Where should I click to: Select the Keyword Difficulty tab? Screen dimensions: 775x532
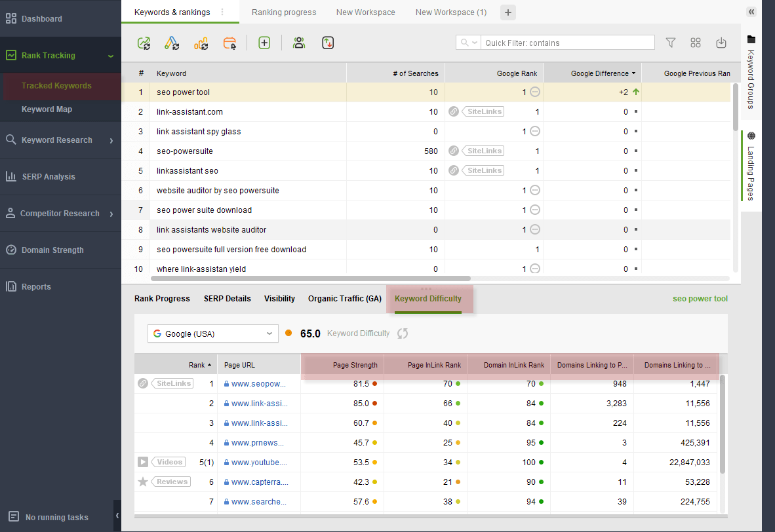[428, 298]
